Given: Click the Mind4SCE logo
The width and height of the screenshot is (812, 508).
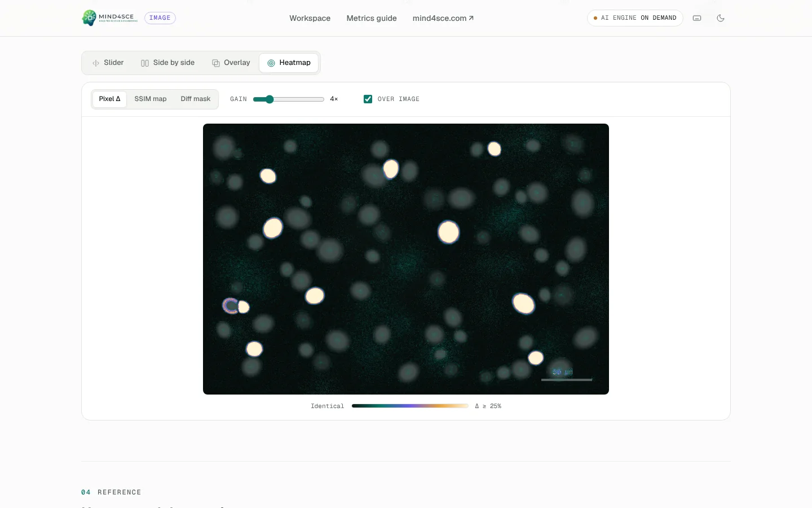Looking at the screenshot, I should click(x=110, y=18).
